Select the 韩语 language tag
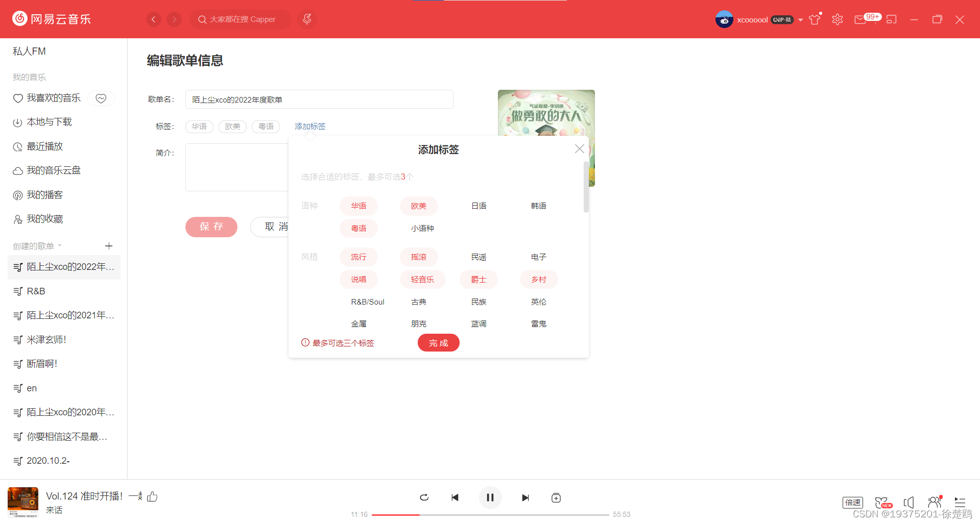Viewport: 980px width, 524px height. click(539, 206)
